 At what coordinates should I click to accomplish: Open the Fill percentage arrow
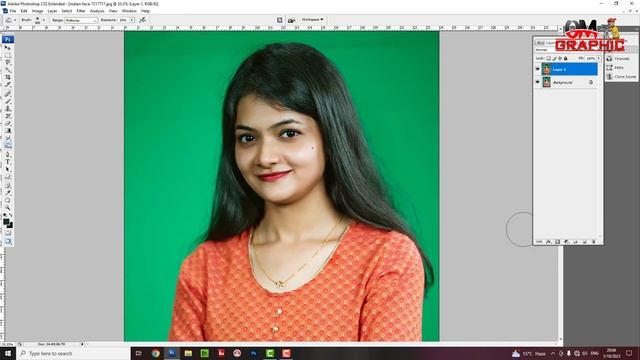(599, 58)
